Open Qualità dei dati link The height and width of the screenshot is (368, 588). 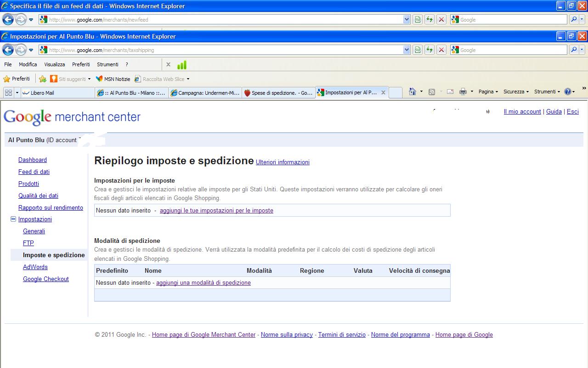click(x=38, y=195)
